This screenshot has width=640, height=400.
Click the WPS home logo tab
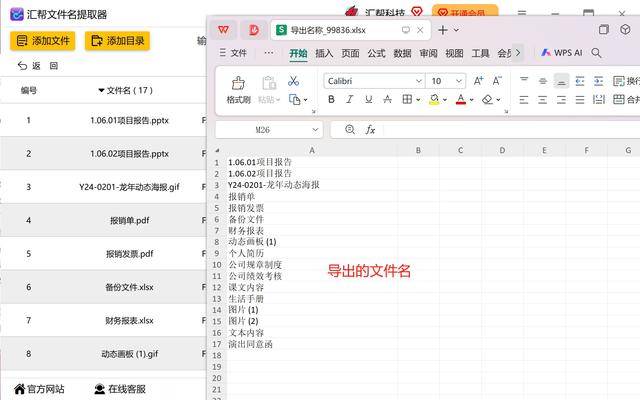point(223,30)
